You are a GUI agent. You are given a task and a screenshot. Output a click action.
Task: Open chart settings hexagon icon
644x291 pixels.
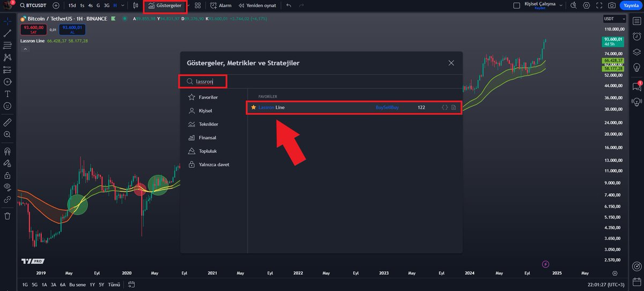click(x=586, y=5)
